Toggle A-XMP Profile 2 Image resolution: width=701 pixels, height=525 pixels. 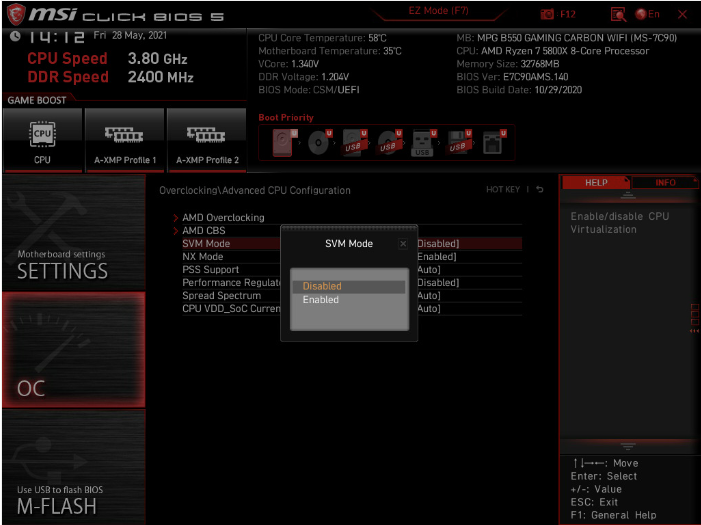pyautogui.click(x=207, y=140)
